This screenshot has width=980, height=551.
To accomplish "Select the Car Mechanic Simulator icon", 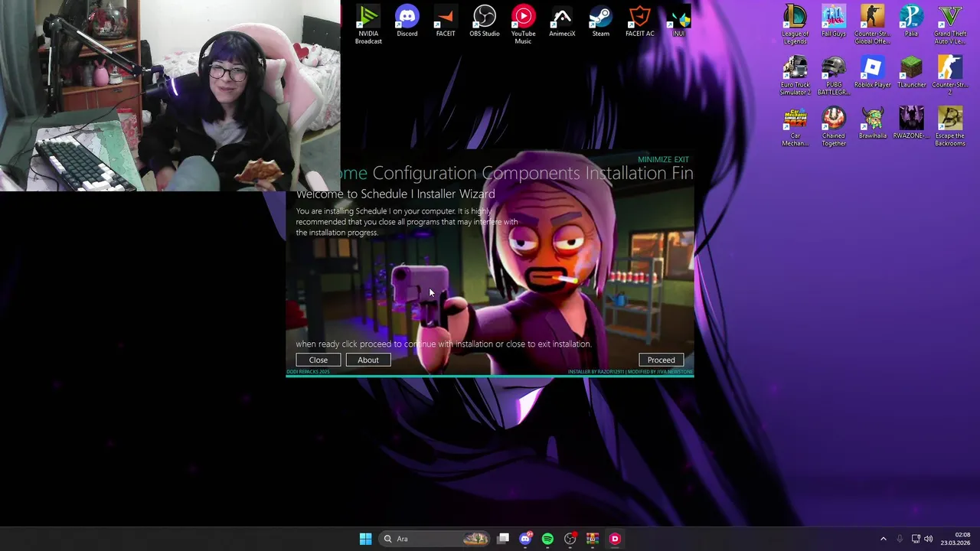I will click(x=795, y=127).
